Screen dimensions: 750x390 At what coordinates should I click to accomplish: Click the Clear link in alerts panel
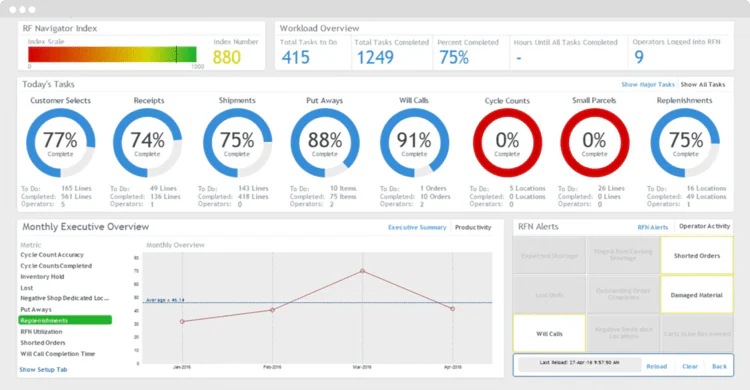(x=690, y=367)
